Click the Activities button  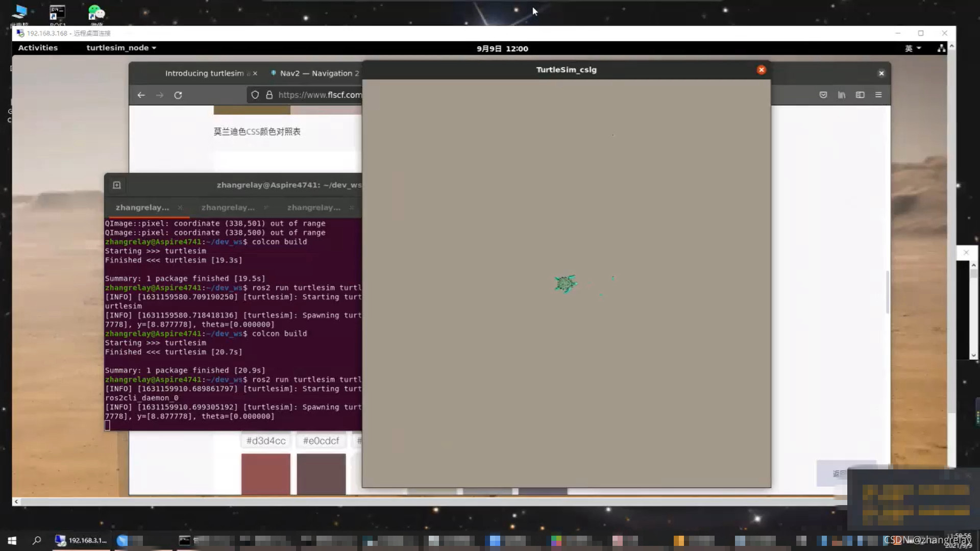pyautogui.click(x=38, y=48)
